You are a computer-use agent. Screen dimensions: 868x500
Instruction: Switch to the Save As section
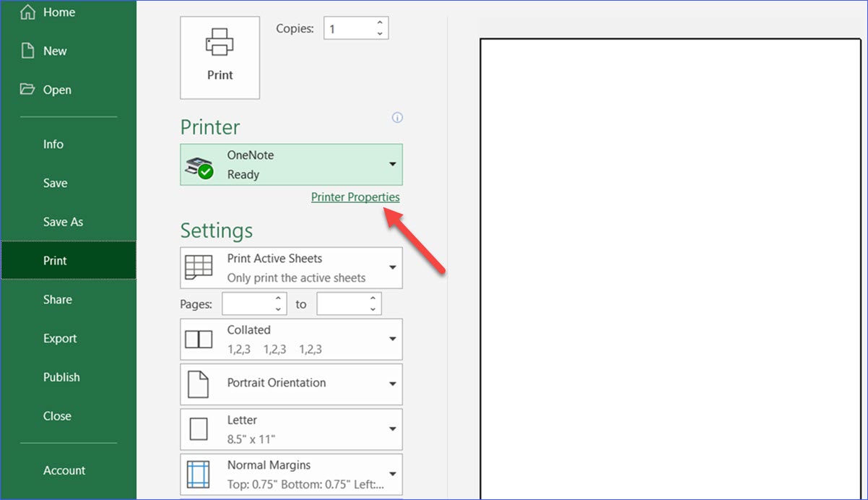[x=64, y=222]
